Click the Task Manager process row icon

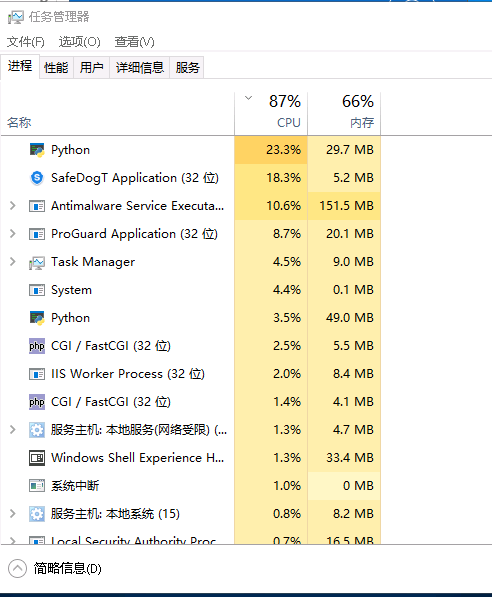pyautogui.click(x=37, y=262)
